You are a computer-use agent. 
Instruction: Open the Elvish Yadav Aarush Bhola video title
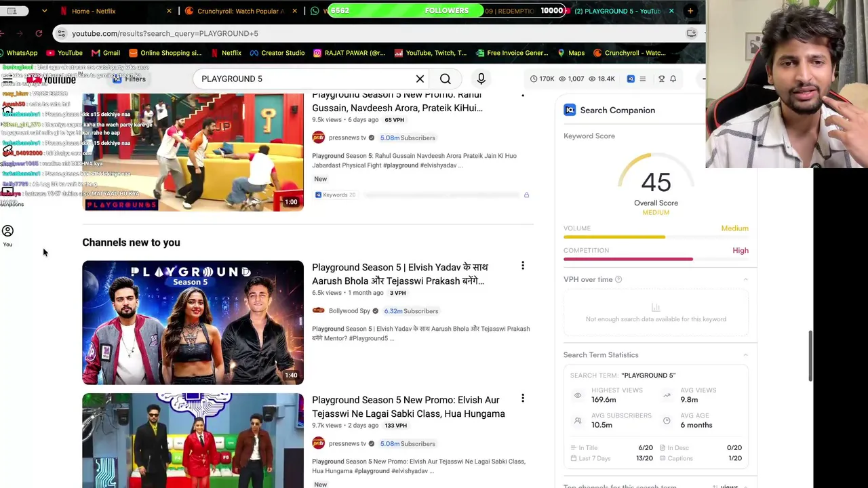point(400,274)
